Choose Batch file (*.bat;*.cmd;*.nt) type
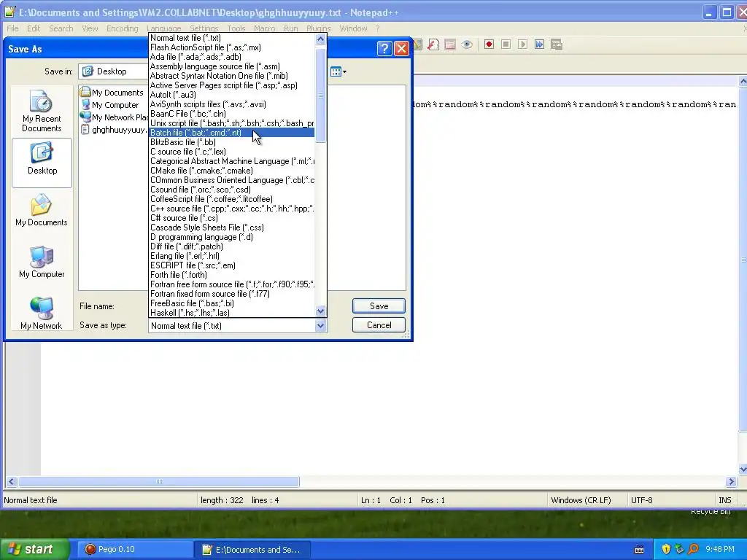The width and height of the screenshot is (747, 560). coord(232,133)
